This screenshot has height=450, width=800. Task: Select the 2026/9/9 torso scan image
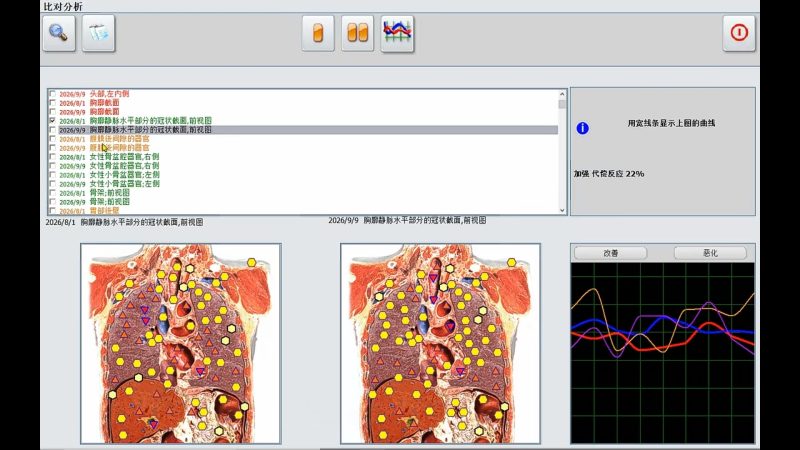(x=440, y=343)
